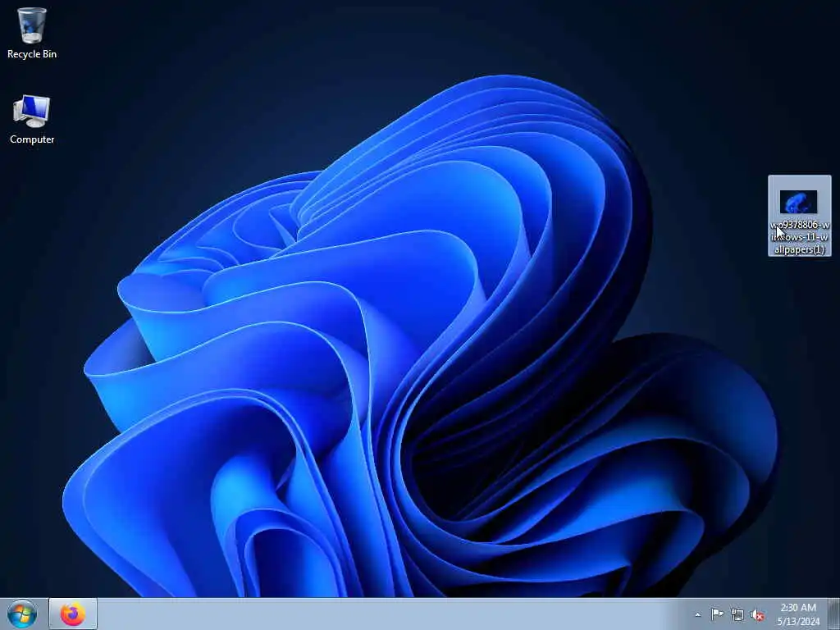Select the Computer desktop icon
This screenshot has width=840, height=630.
(32, 120)
